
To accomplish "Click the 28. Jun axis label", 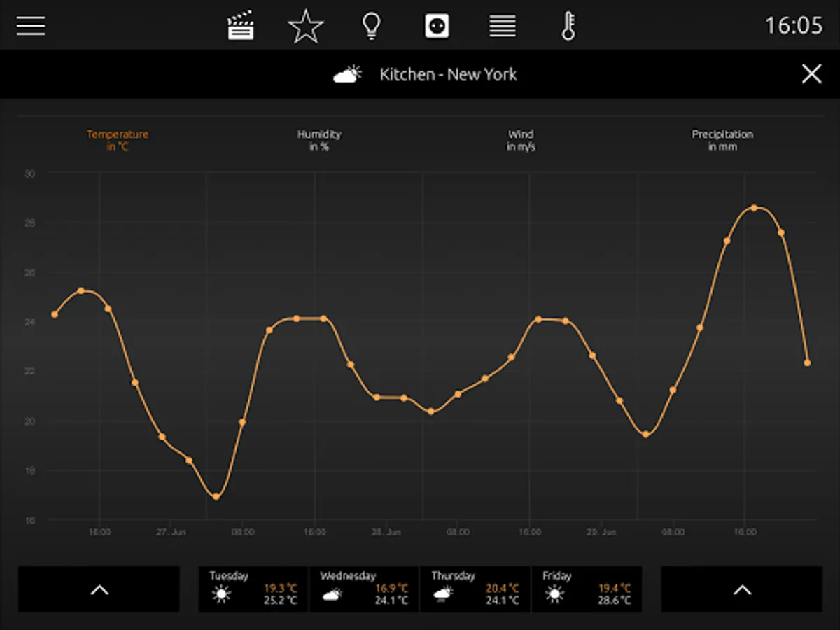I will (x=386, y=532).
